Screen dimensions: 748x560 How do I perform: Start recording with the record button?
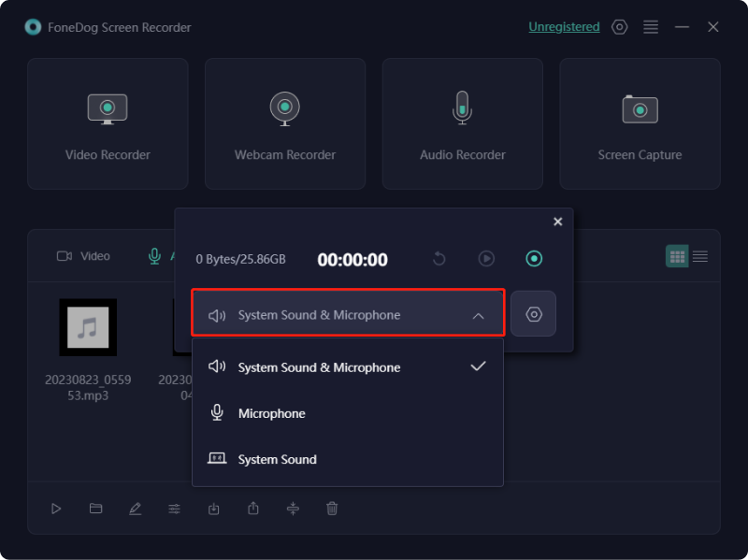coord(534,258)
